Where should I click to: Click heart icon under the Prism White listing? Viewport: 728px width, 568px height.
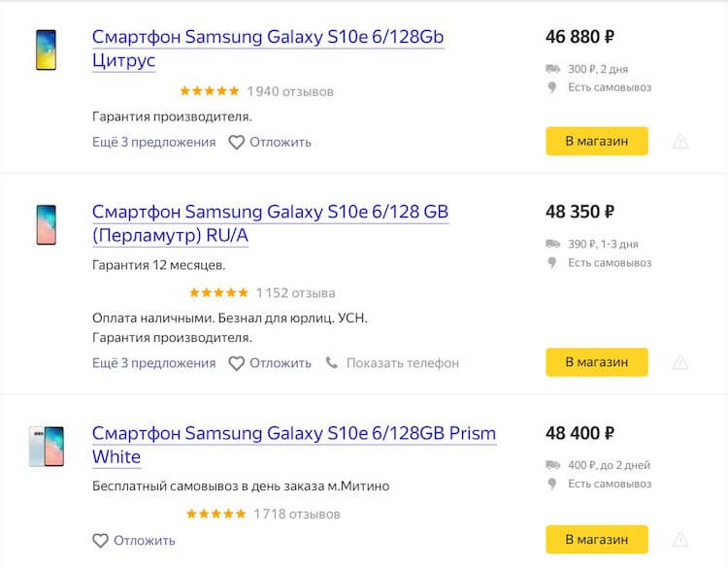coord(100,540)
